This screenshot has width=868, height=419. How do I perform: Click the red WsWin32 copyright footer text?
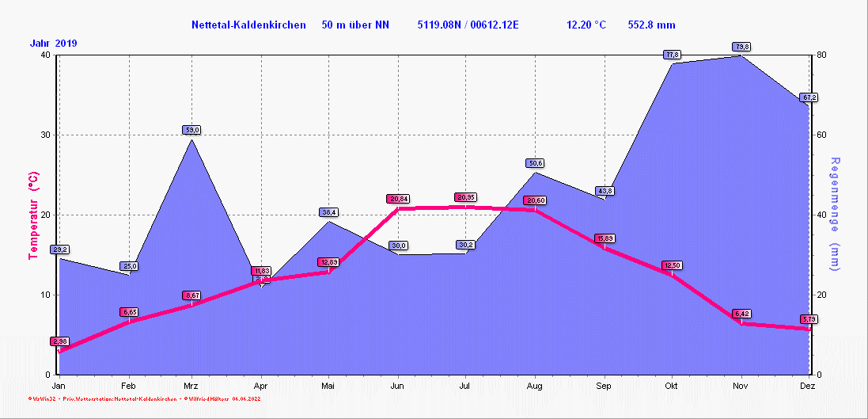(x=144, y=399)
